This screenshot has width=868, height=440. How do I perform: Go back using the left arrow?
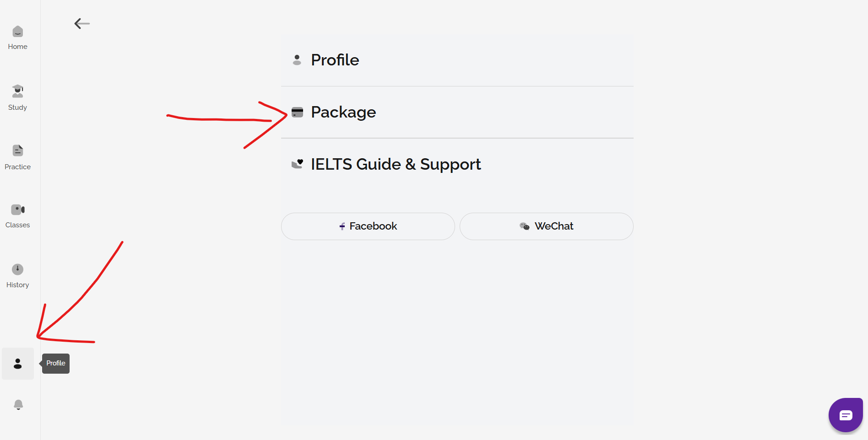pos(82,23)
